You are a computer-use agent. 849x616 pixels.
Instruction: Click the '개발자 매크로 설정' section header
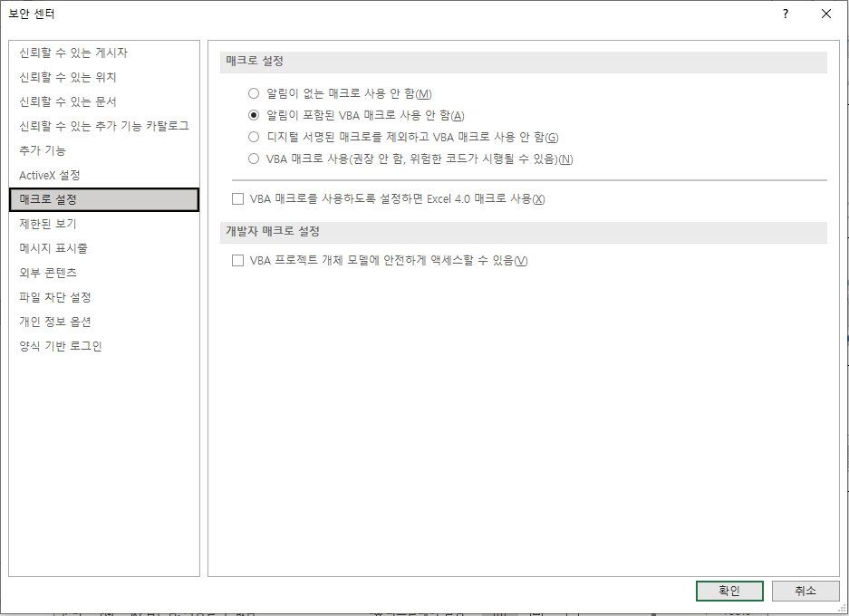[273, 232]
